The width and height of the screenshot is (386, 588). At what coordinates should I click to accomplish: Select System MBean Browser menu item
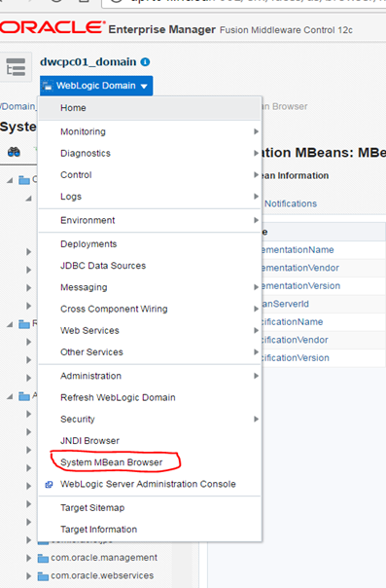[112, 462]
